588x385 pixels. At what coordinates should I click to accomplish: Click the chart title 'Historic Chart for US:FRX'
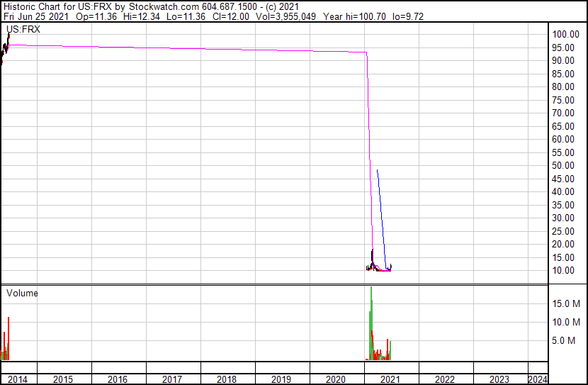coord(57,7)
